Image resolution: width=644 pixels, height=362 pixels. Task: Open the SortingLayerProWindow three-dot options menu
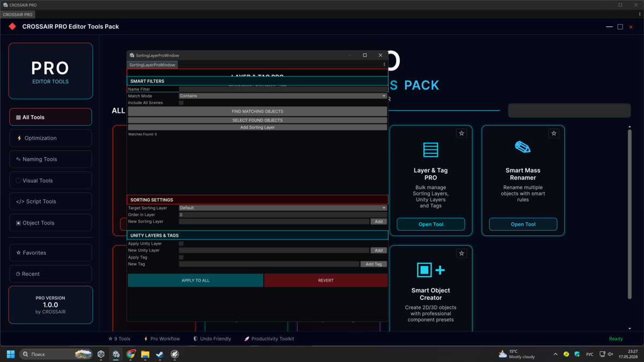pyautogui.click(x=384, y=64)
